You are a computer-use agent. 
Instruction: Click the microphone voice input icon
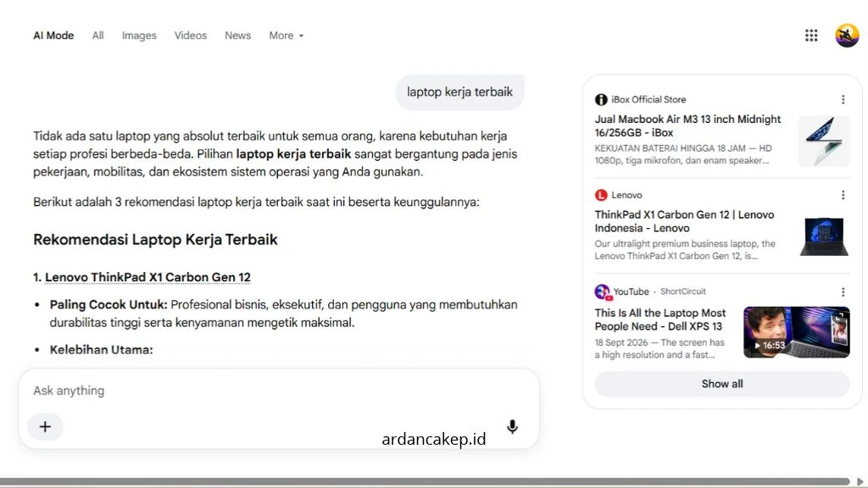(x=512, y=427)
